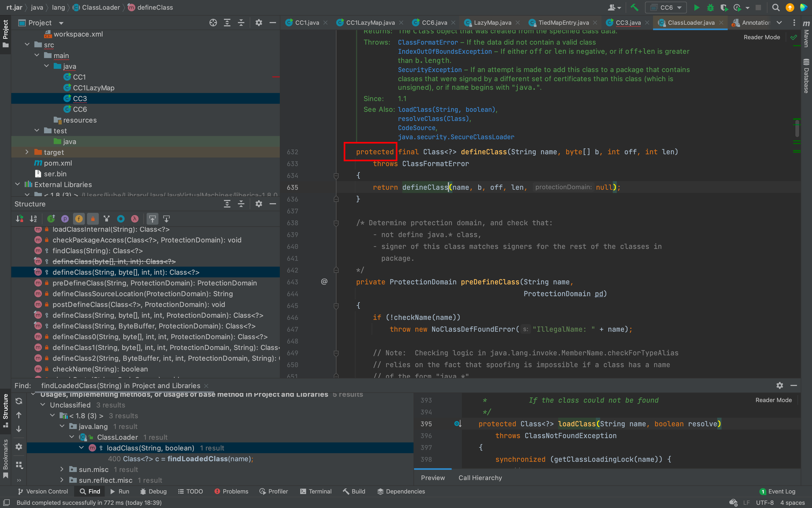The width and height of the screenshot is (812, 508).
Task: Open the Maven tool window
Action: pos(806,34)
